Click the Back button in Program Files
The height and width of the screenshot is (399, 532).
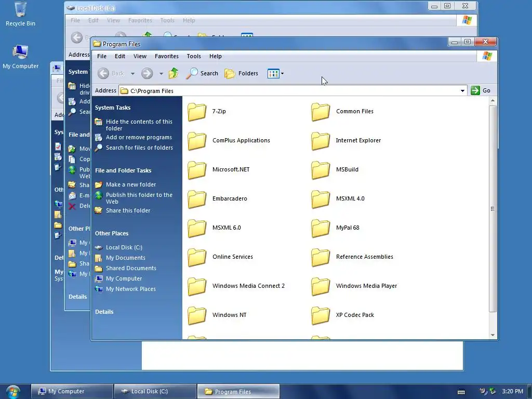111,73
